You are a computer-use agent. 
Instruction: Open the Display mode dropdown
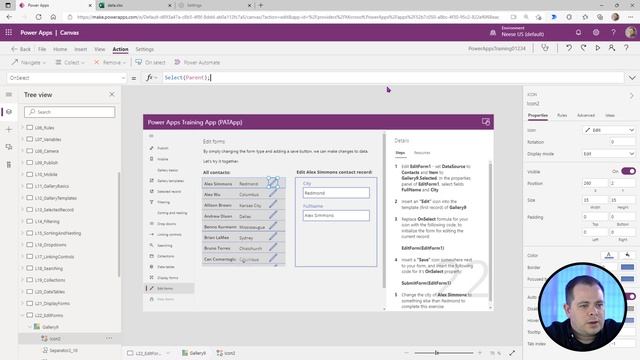pyautogui.click(x=609, y=154)
